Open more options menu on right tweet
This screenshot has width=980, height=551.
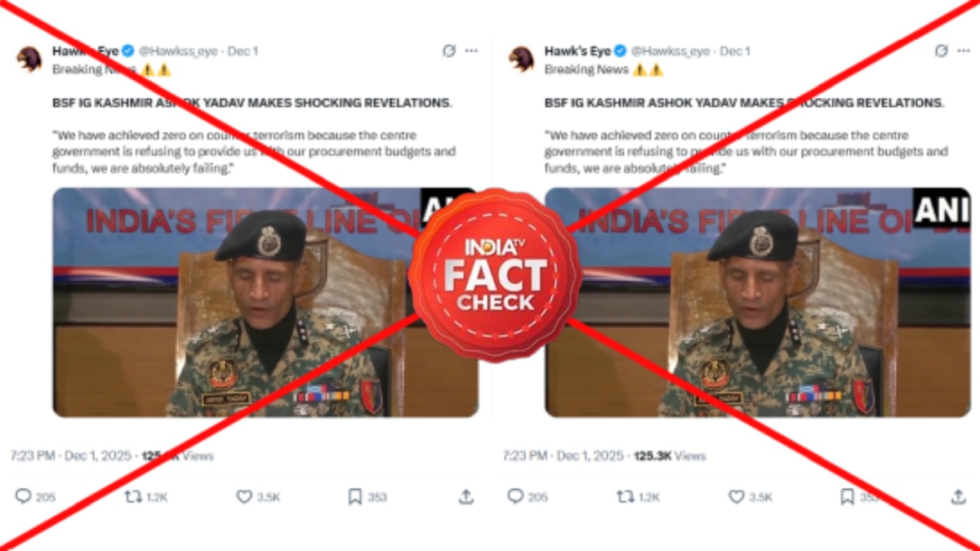point(964,51)
